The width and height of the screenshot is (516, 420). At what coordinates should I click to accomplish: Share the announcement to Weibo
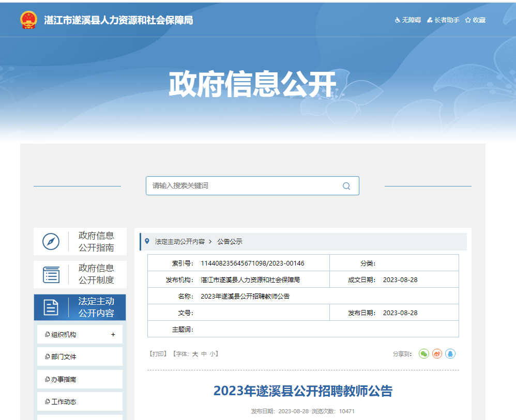click(x=437, y=354)
